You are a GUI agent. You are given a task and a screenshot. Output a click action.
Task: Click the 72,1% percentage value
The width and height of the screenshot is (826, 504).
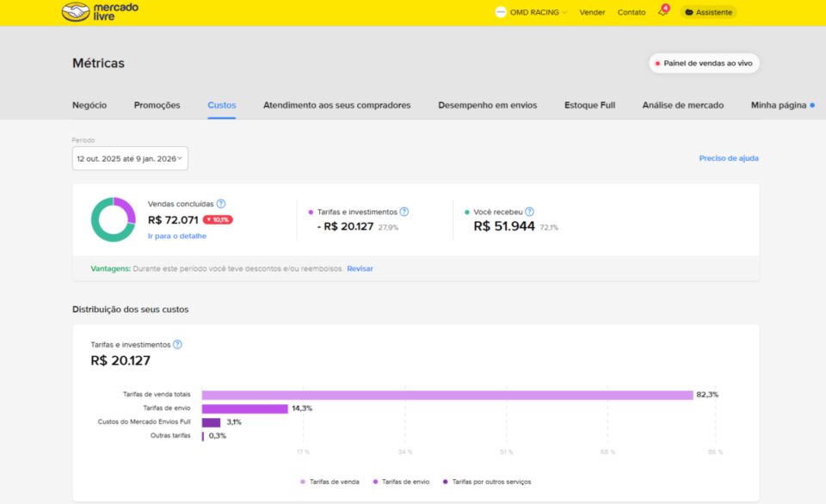point(549,228)
